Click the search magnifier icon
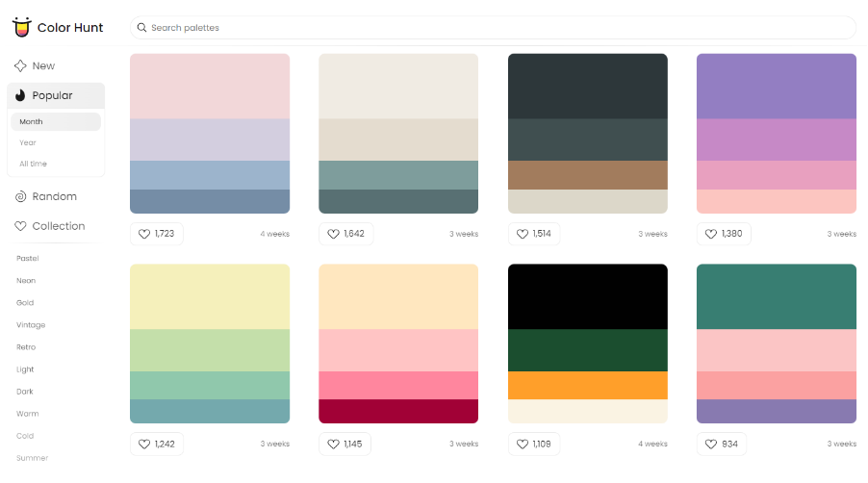 (x=142, y=28)
